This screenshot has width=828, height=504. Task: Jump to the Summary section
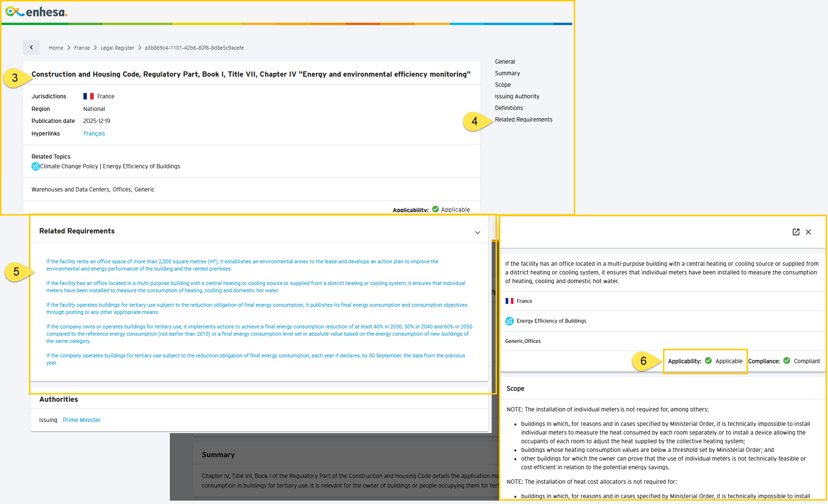[x=508, y=73]
